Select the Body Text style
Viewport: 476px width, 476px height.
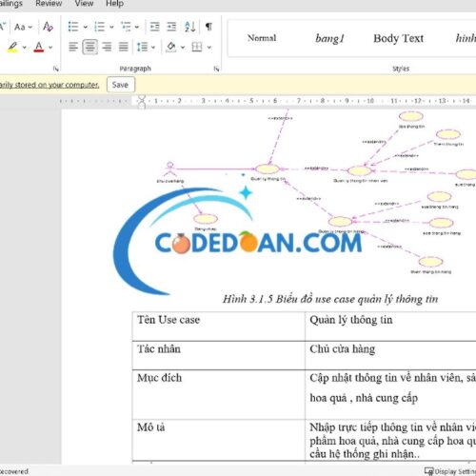398,38
